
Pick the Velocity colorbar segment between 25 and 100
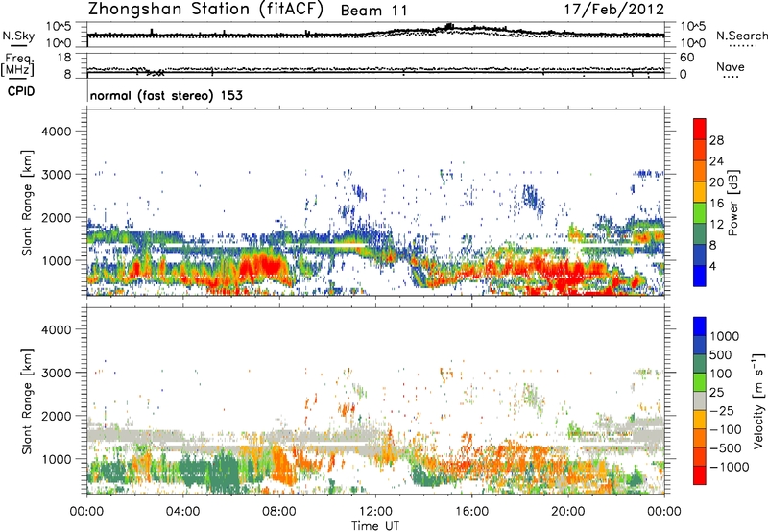(x=700, y=382)
